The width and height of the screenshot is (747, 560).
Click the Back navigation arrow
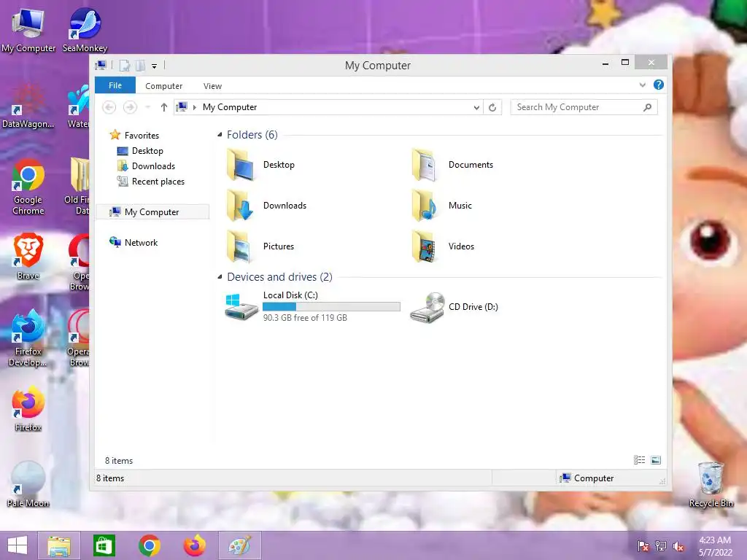click(109, 107)
